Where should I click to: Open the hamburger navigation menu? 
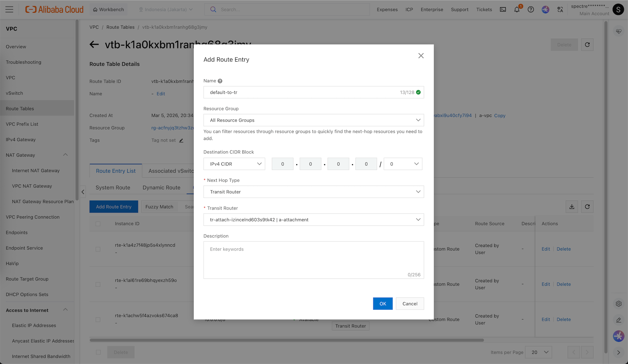[x=9, y=9]
